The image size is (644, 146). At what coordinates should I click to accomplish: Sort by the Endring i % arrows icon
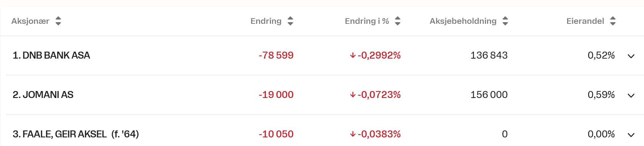398,21
